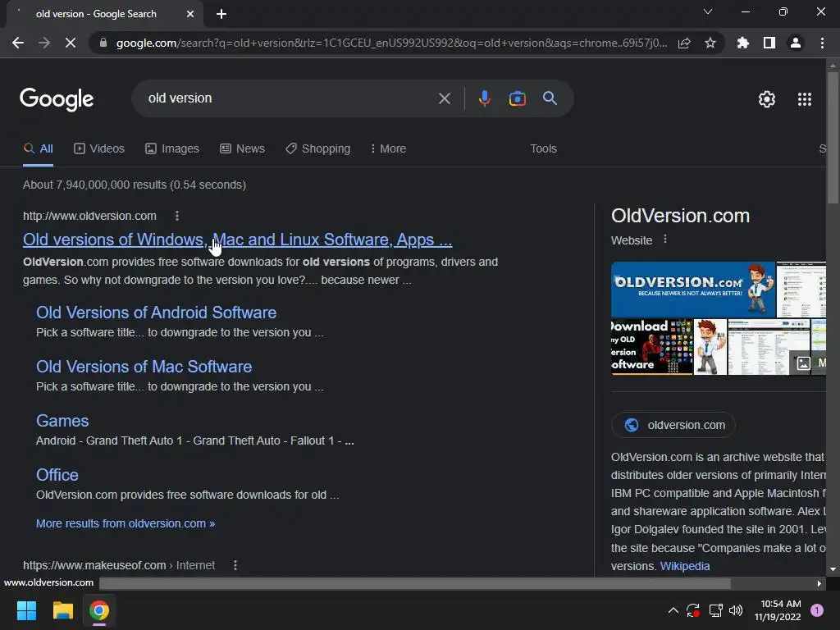Close the 'old version - Google Search' tab

click(190, 14)
